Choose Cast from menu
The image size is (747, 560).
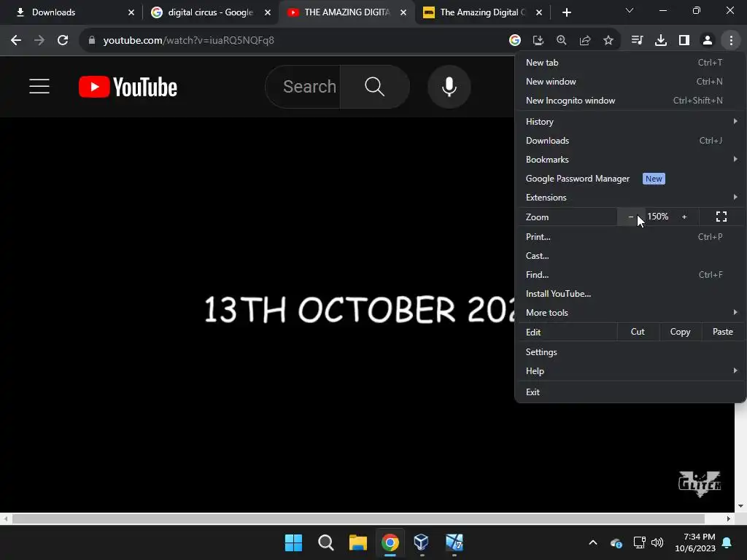tap(630, 256)
